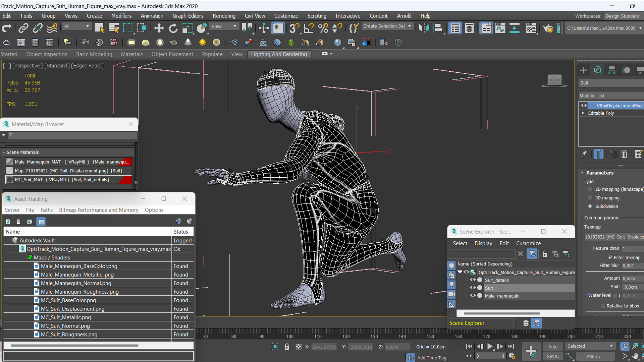Viewport: 644px width, 362px height.
Task: Click the Play animation button
Action: [x=490, y=346]
